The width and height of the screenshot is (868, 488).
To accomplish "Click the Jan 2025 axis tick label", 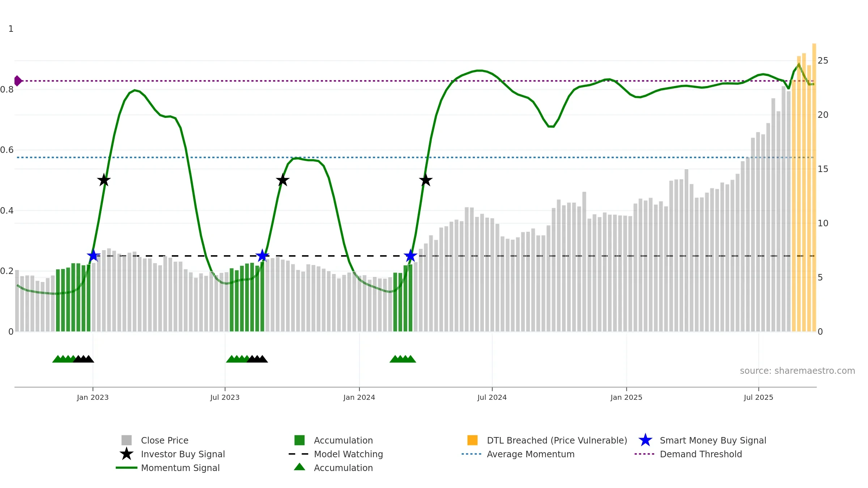I will point(626,398).
